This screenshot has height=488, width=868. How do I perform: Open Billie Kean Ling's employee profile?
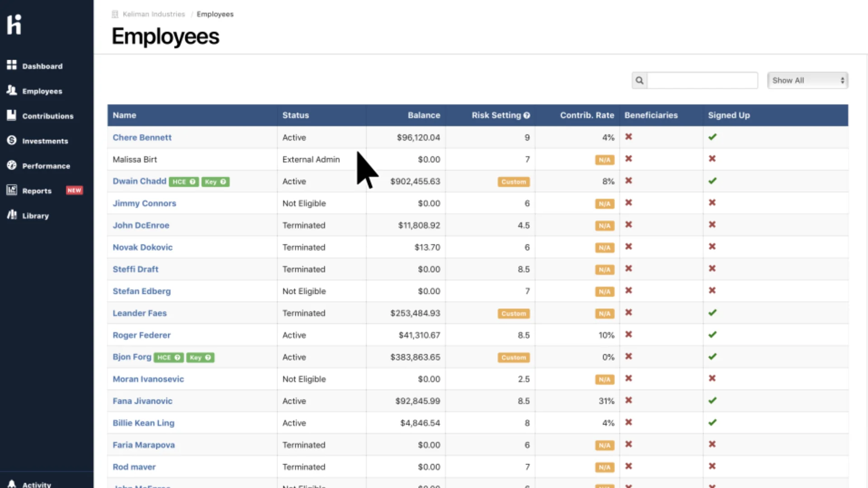[143, 423]
